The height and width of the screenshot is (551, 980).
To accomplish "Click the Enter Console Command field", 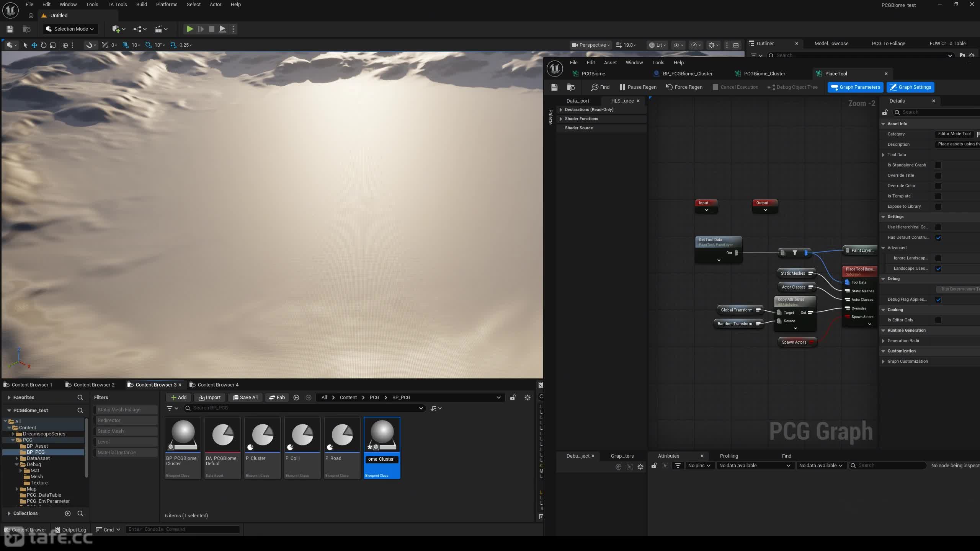I will point(182,530).
